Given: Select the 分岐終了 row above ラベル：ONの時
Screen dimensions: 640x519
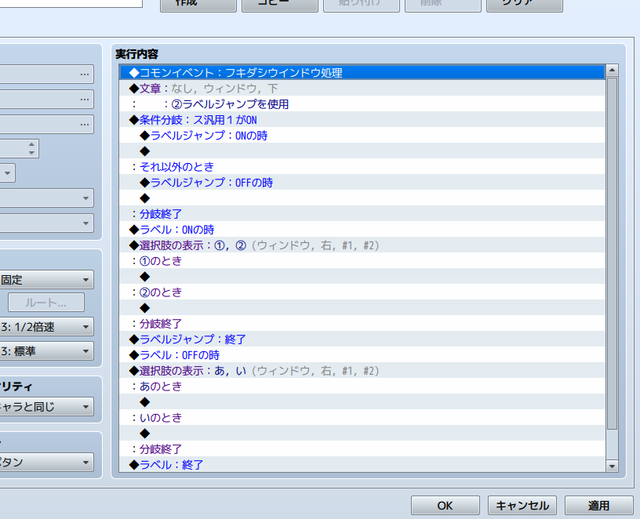Looking at the screenshot, I should 362,214.
